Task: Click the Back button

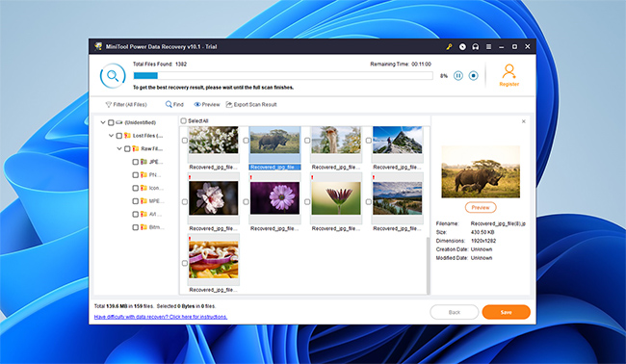Action: click(455, 312)
